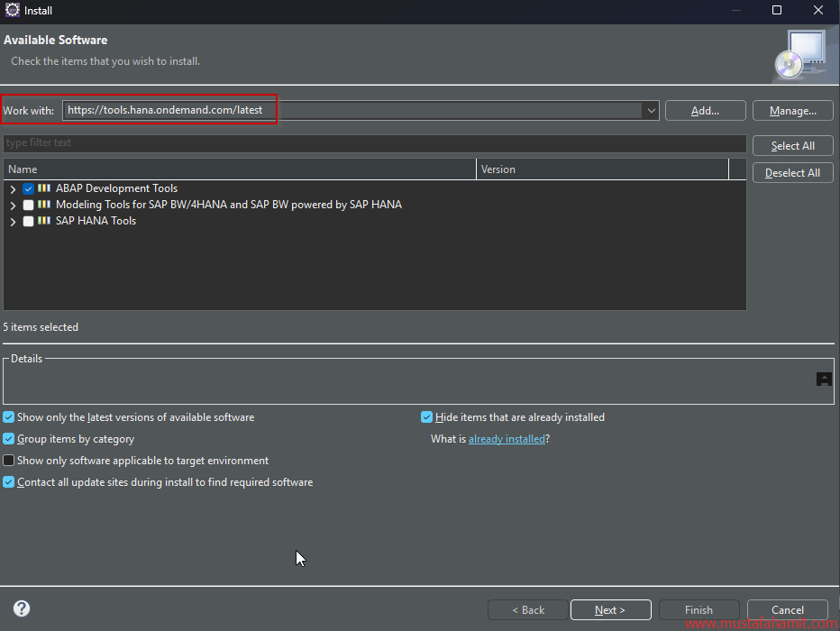Click the category icon beside ABAP Development Tools

coord(44,188)
